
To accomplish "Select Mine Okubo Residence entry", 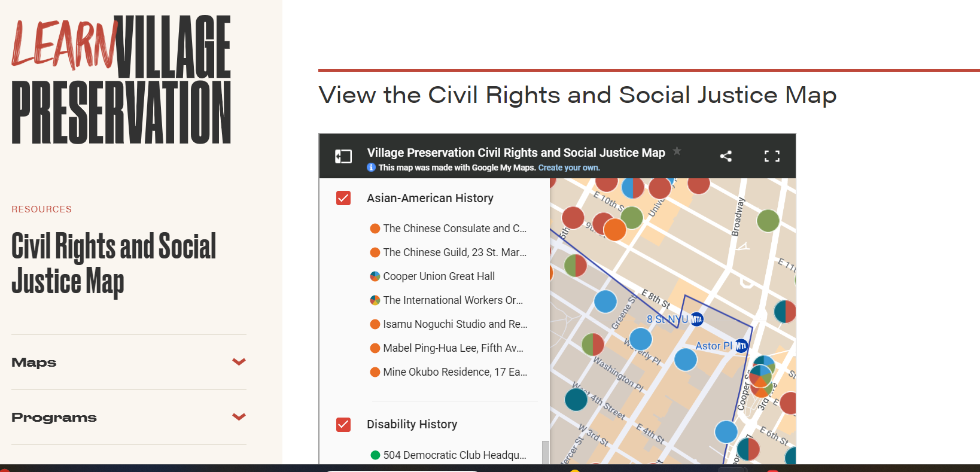I will point(455,372).
